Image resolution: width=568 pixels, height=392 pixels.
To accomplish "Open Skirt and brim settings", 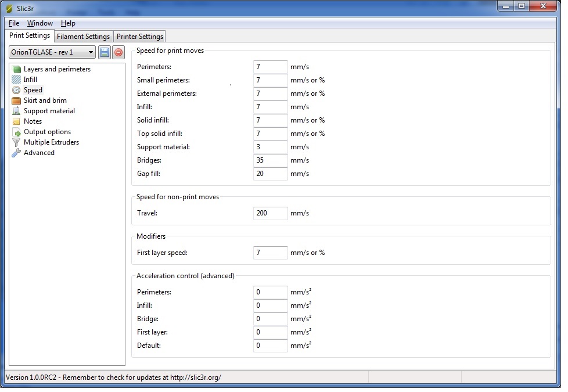I will tap(45, 100).
